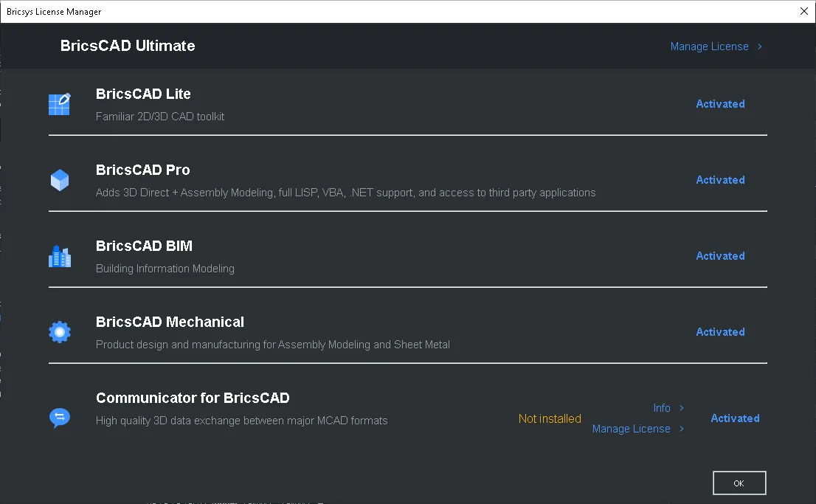Click Activated status for BricsCAD Lite

(x=720, y=104)
